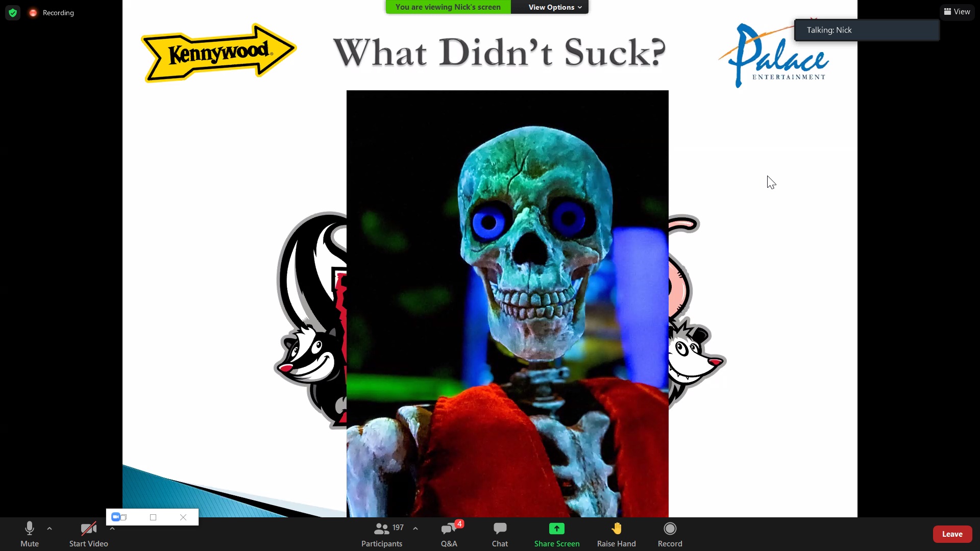The height and width of the screenshot is (551, 980).
Task: Open the Chat panel
Action: [500, 534]
